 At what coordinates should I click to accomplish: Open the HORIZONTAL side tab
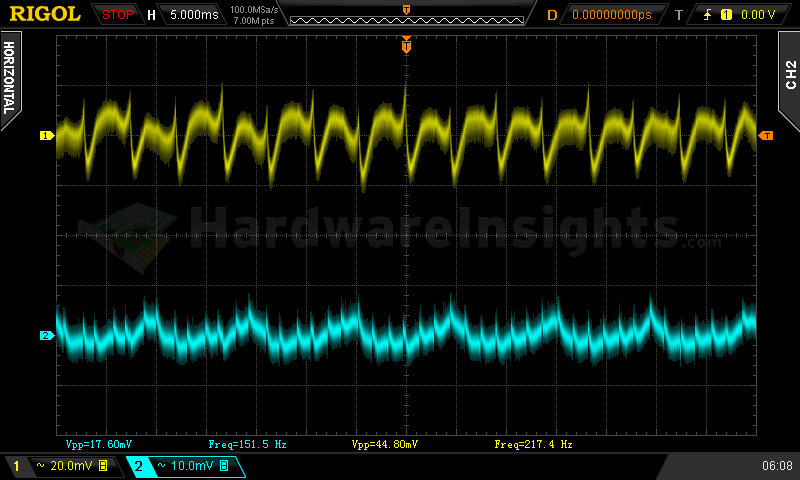pyautogui.click(x=9, y=76)
